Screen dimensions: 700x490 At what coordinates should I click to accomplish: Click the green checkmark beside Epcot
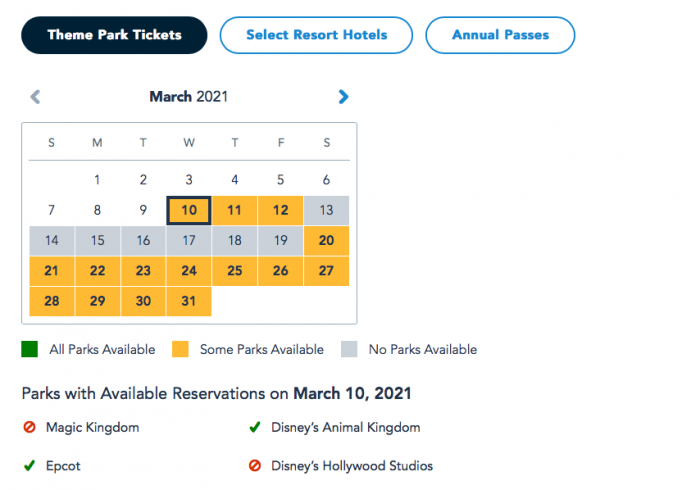(x=29, y=466)
